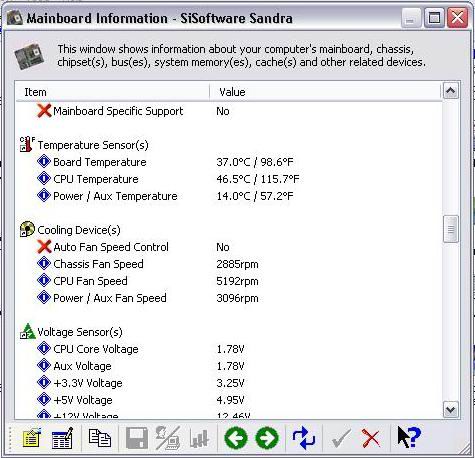Click the value 14.0°C / 57.2°F
Viewport: 475px width, 458px height.
[255, 196]
